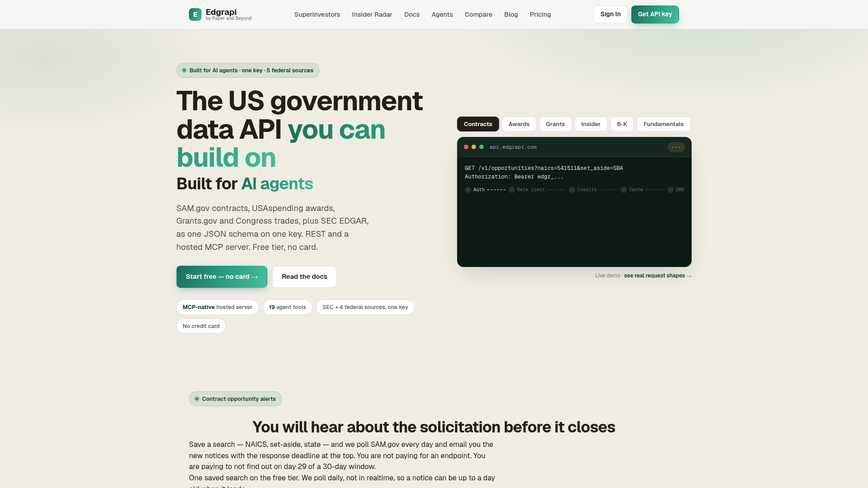The width and height of the screenshot is (868, 488).
Task: Click Start free — no card button
Action: [222, 277]
